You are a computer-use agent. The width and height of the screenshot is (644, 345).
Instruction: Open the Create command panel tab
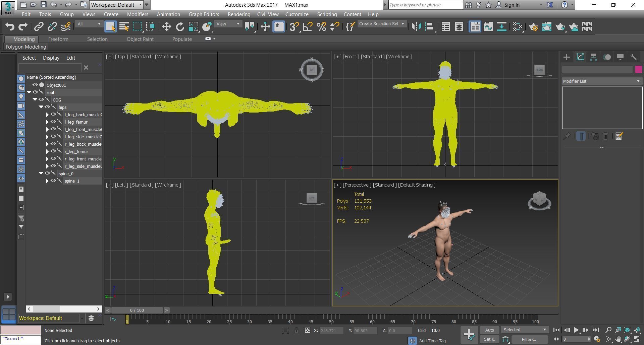[x=567, y=57]
